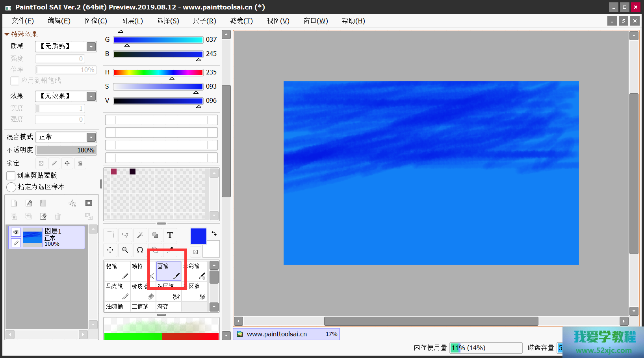Select the zoom magnifier tool
This screenshot has height=358, width=644.
(x=125, y=250)
